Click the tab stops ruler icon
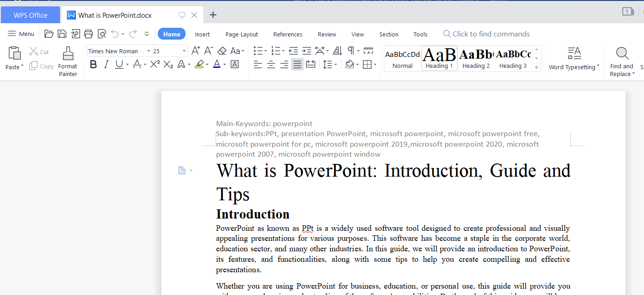Screen dimensions: 644x295 [x=368, y=51]
